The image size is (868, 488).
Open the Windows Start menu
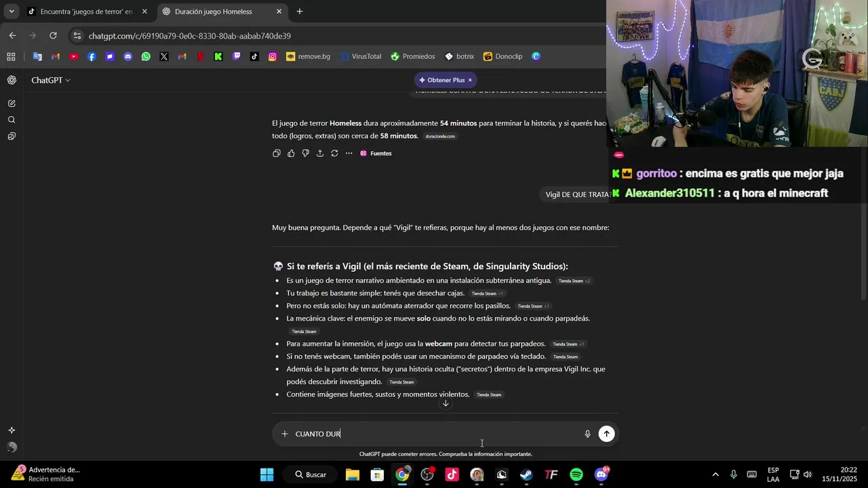[x=267, y=474]
